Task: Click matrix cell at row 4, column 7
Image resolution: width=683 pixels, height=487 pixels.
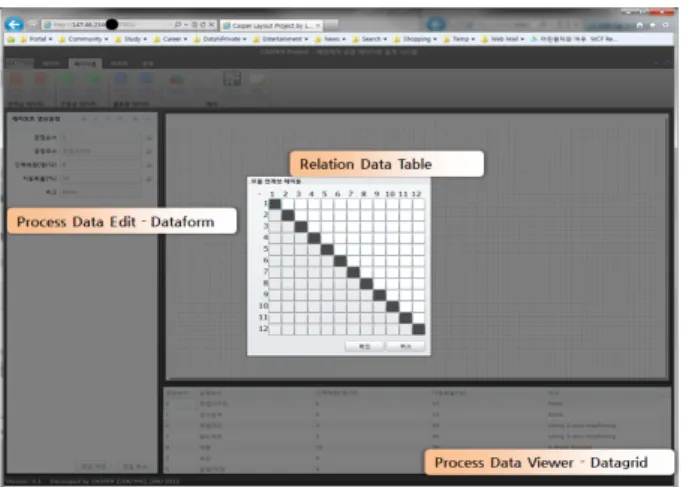Action: pos(353,238)
